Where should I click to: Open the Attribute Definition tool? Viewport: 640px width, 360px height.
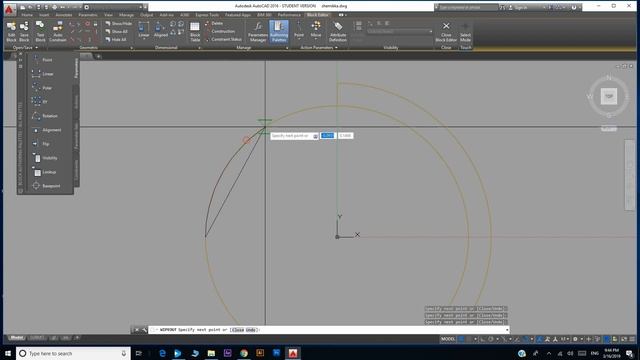pos(338,31)
